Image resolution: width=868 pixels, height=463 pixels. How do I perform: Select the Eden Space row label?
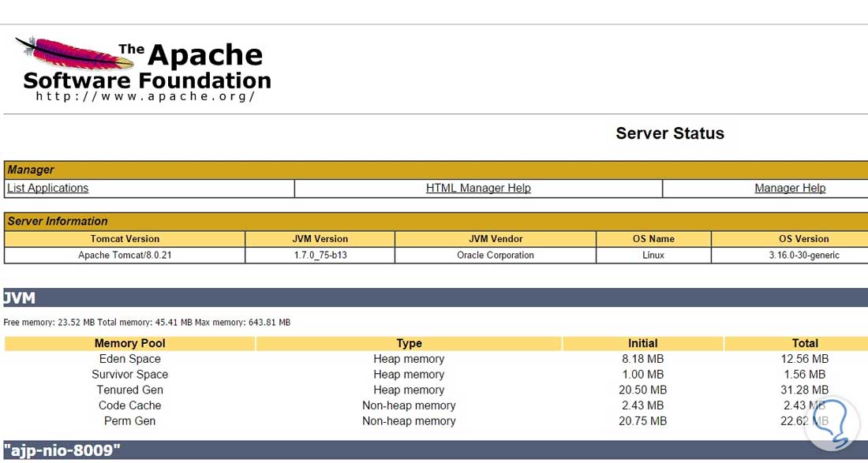[x=129, y=359]
